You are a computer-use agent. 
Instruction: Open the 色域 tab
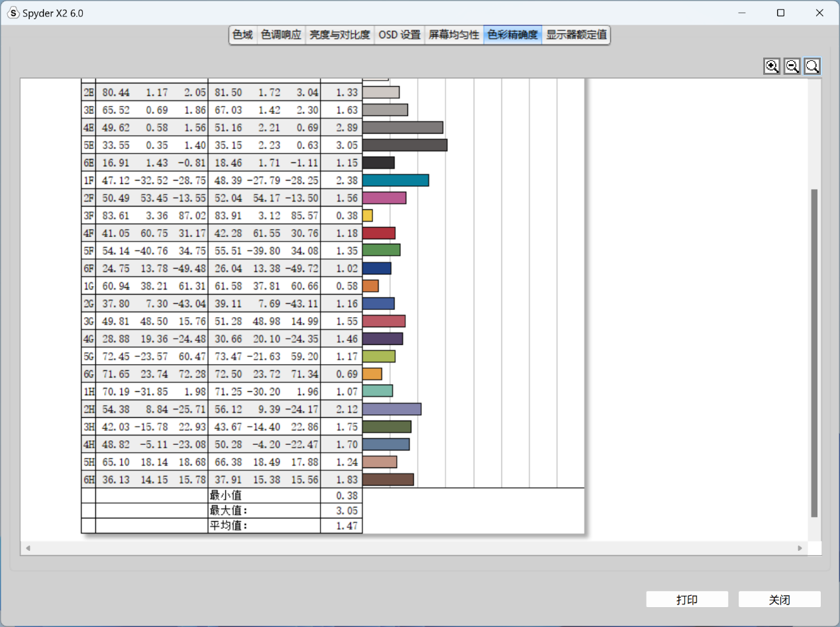pos(242,35)
